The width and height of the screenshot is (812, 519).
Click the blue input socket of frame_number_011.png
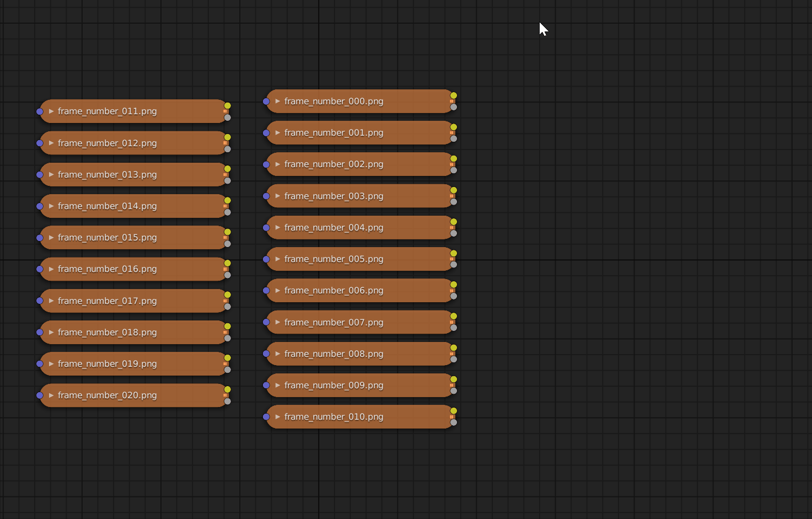click(40, 111)
